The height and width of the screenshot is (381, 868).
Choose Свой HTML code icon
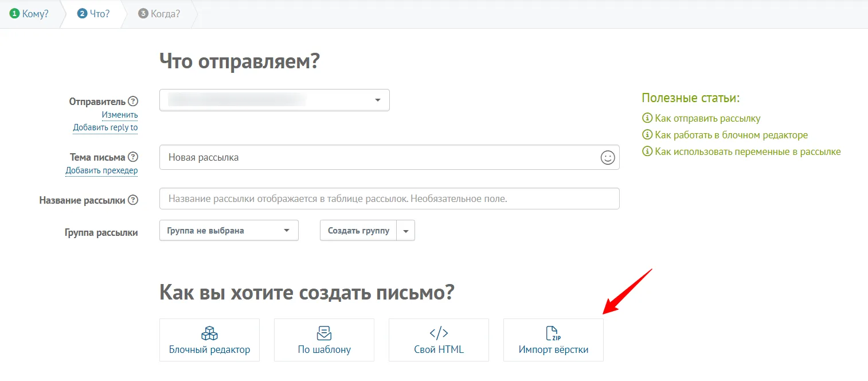point(439,333)
